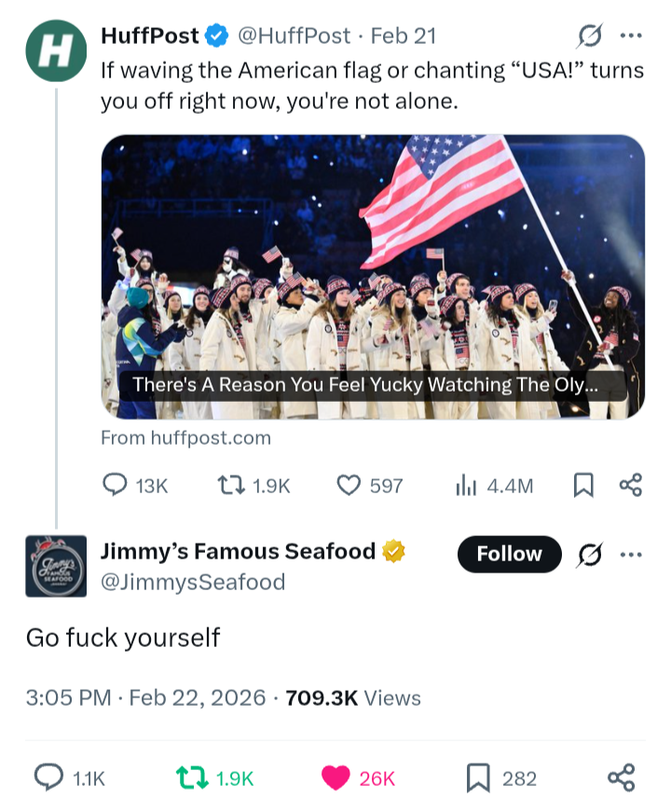The height and width of the screenshot is (812, 671).
Task: Click Grok icon on Jimmy's reply
Action: tap(589, 555)
